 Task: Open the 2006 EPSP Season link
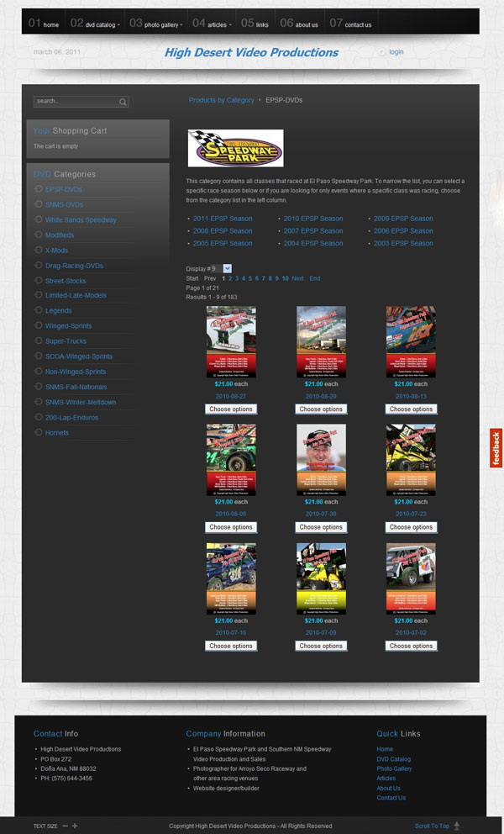[x=403, y=231]
